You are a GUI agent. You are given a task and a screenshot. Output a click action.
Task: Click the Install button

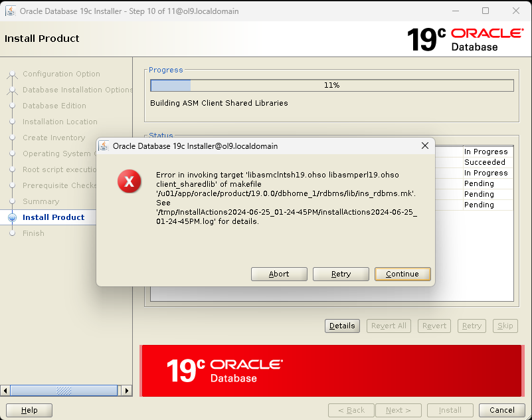(x=450, y=410)
